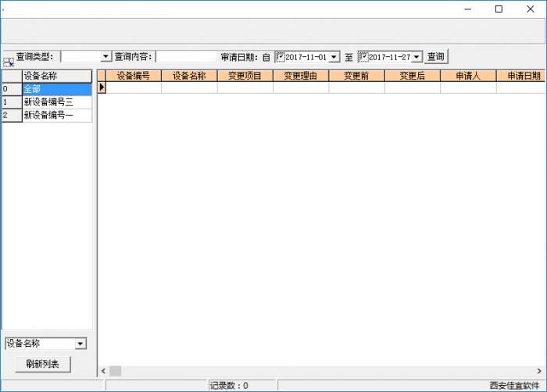The width and height of the screenshot is (547, 392).
Task: Open the 设备名称 dropdown at bottom left
Action: click(80, 344)
